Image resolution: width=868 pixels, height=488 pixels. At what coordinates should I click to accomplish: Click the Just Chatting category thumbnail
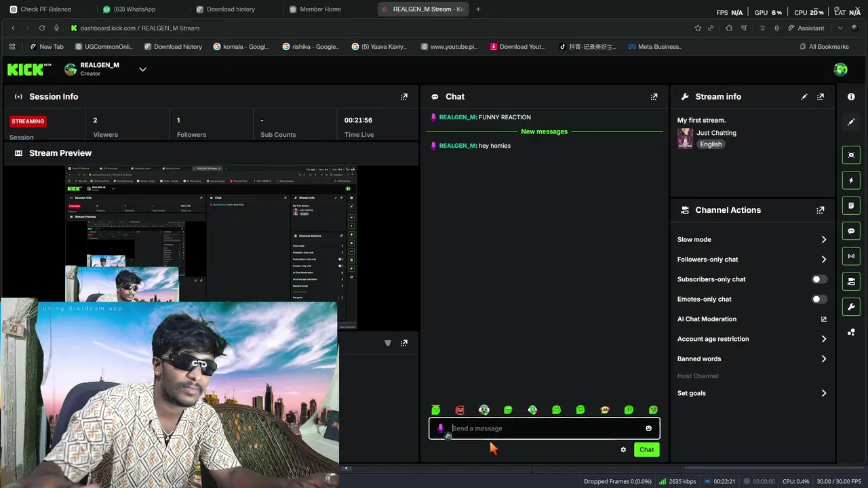pos(685,138)
